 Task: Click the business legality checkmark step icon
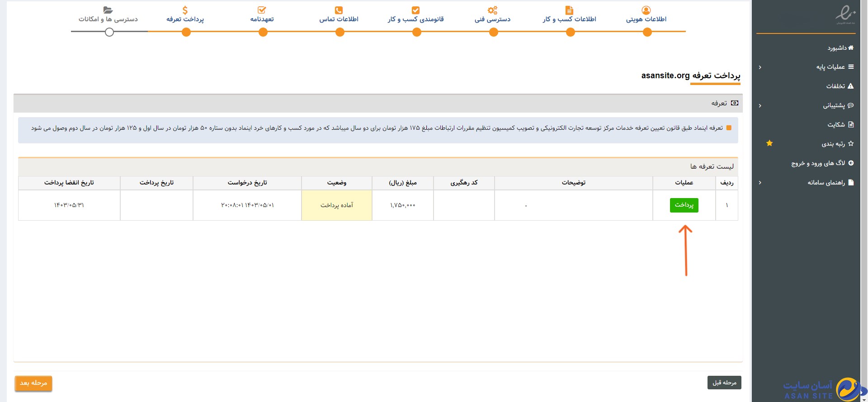415,10
